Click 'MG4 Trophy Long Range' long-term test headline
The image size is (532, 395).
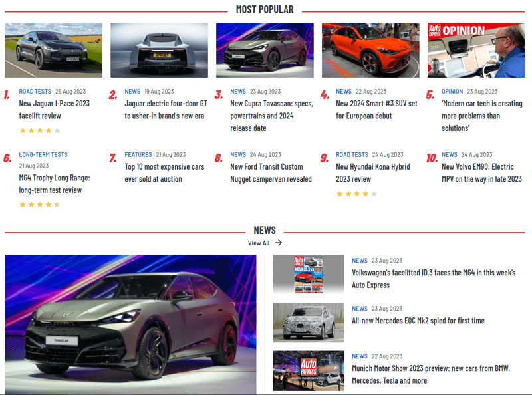[x=55, y=184]
